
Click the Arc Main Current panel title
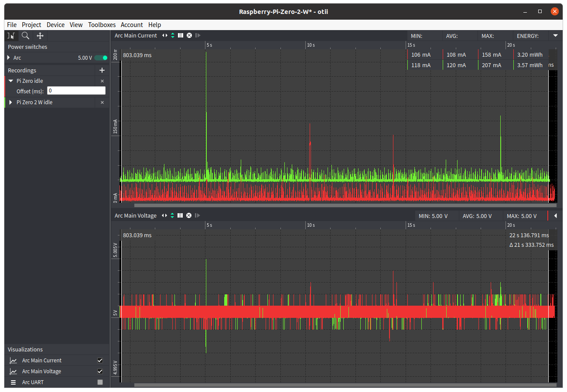click(136, 36)
